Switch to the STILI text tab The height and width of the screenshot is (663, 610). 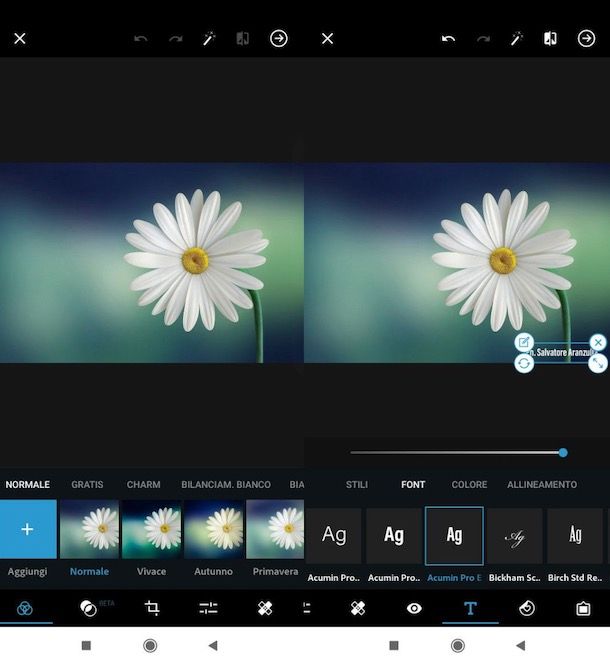(x=357, y=485)
